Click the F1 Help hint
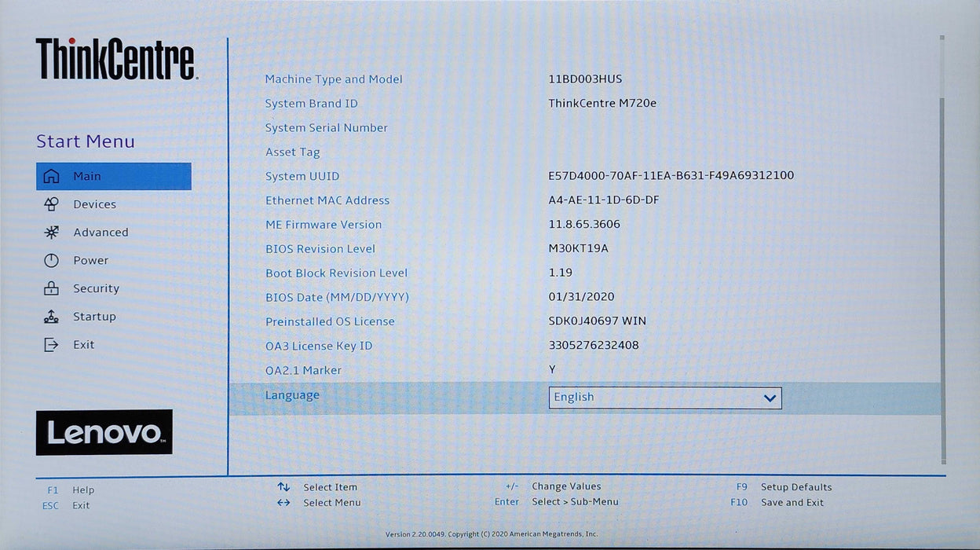This screenshot has height=550, width=980. (71, 490)
